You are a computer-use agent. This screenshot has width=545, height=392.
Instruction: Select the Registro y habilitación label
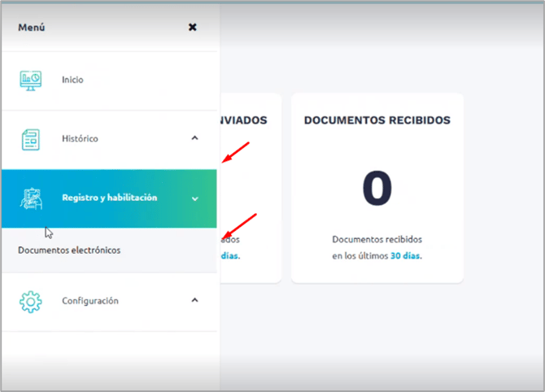pos(109,198)
